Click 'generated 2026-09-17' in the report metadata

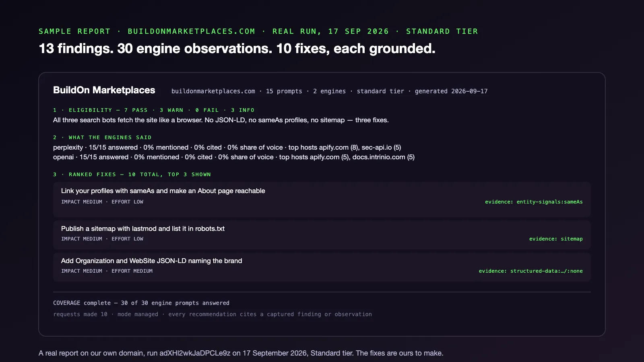coord(451,91)
